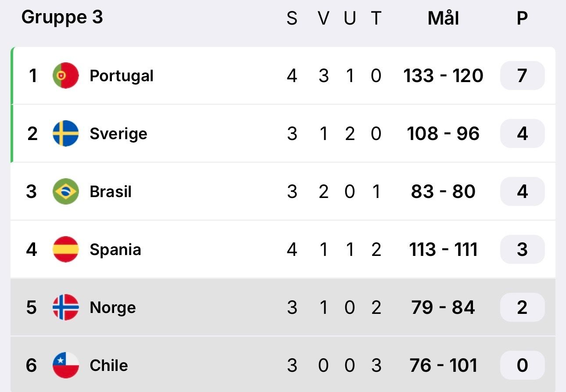Viewport: 566px width, 392px height.
Task: Select the Brasil team name
Action: pos(111,192)
